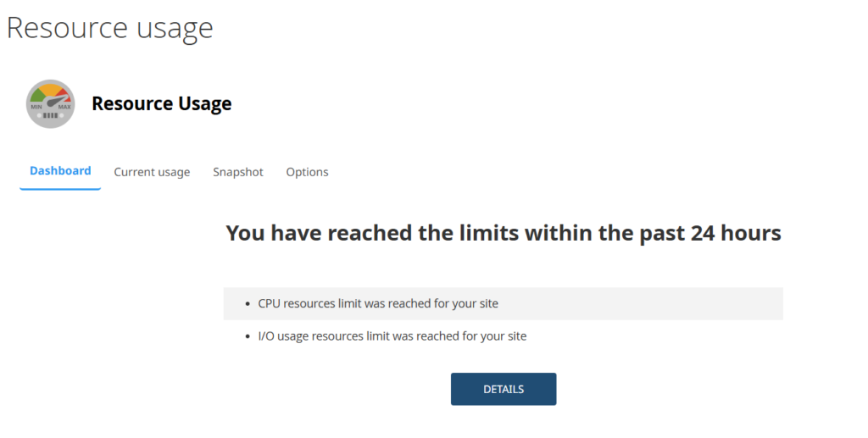Switch to the Dashboard tab
Image resolution: width=868 pixels, height=438 pixels.
(60, 171)
